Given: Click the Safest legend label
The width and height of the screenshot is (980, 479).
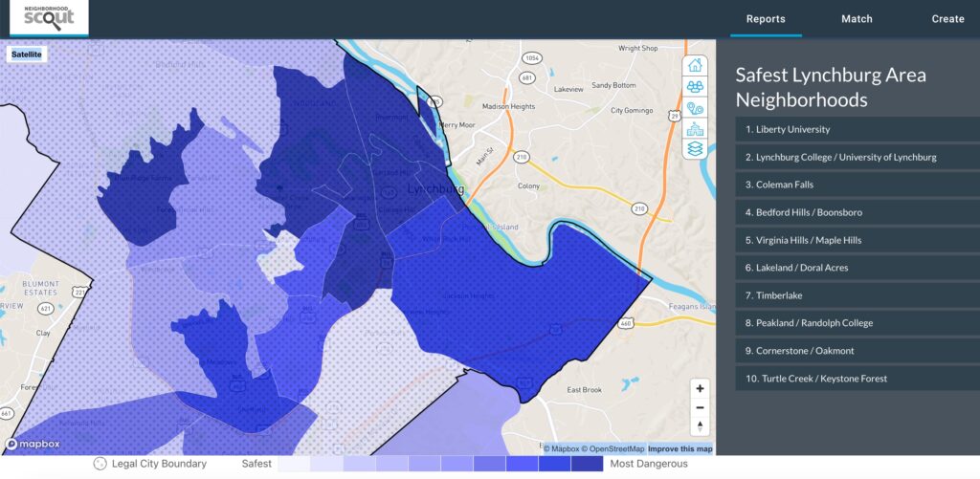Looking at the screenshot, I should 256,464.
